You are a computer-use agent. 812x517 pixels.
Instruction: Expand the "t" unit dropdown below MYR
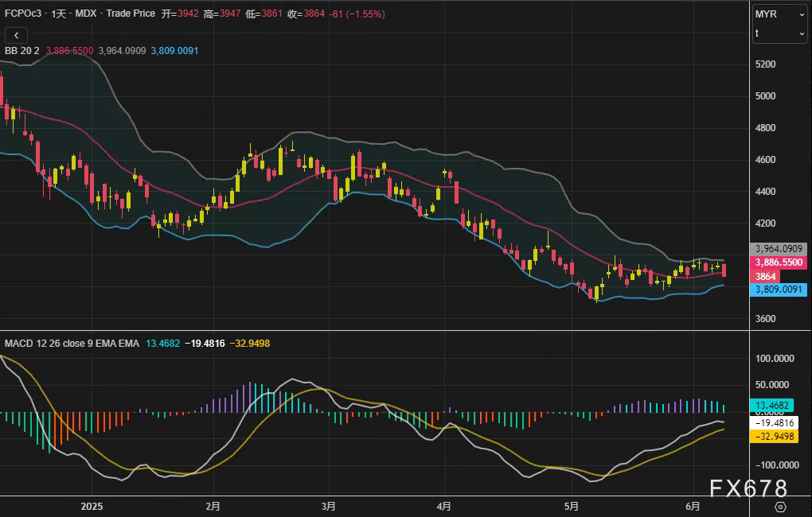(x=779, y=33)
